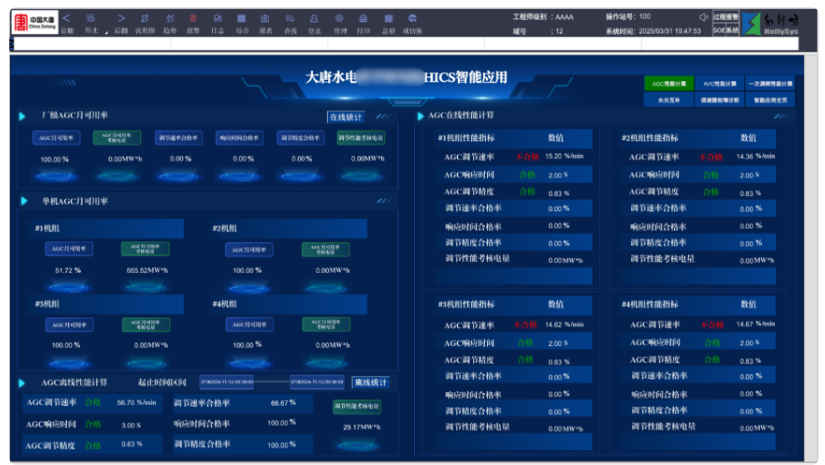Click 在线统计 online statistics button
This screenshot has height=465, width=825.
pyautogui.click(x=346, y=117)
